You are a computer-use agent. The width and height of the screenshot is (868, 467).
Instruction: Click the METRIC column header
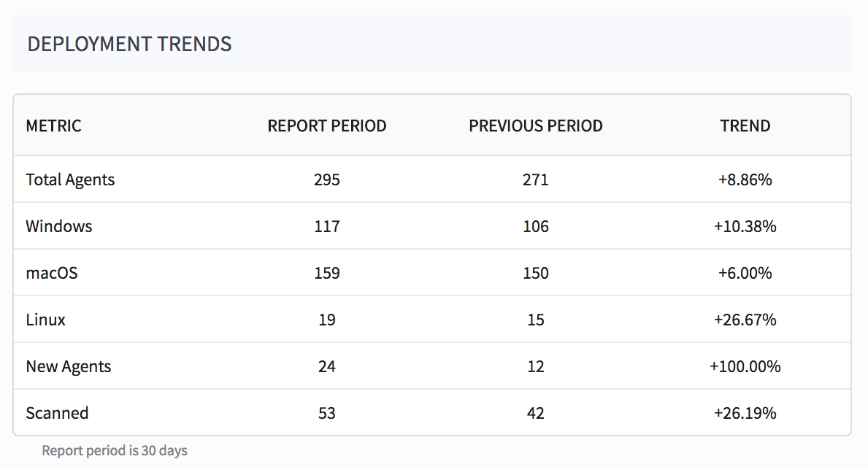[x=53, y=126]
